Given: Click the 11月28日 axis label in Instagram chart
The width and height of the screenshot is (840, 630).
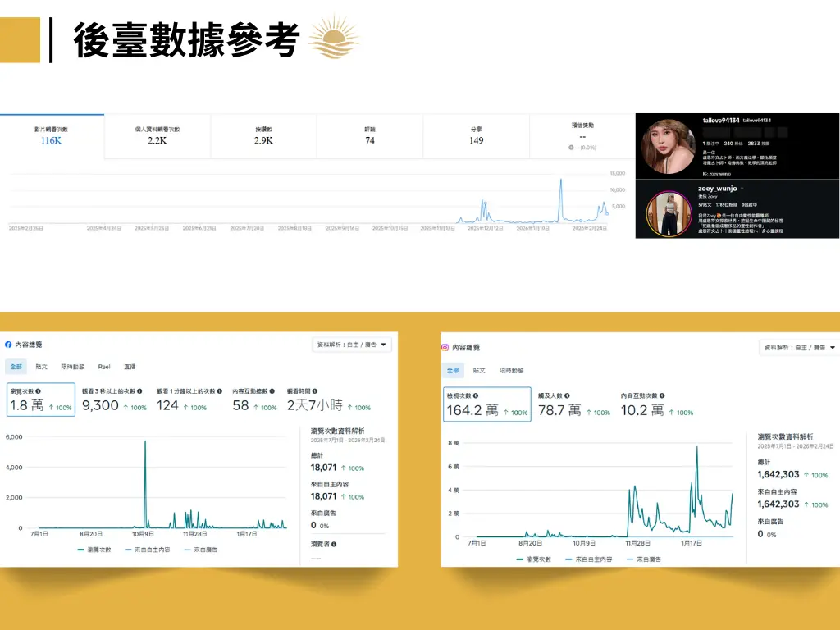Looking at the screenshot, I should point(637,543).
